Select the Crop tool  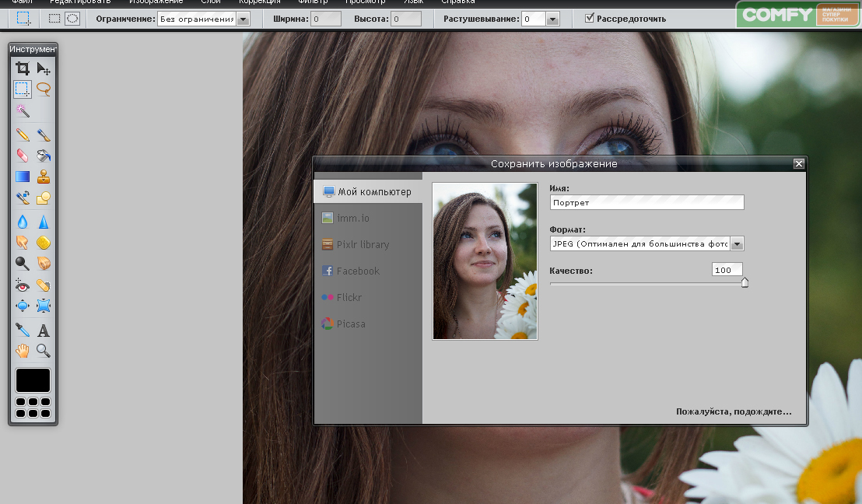[x=23, y=68]
